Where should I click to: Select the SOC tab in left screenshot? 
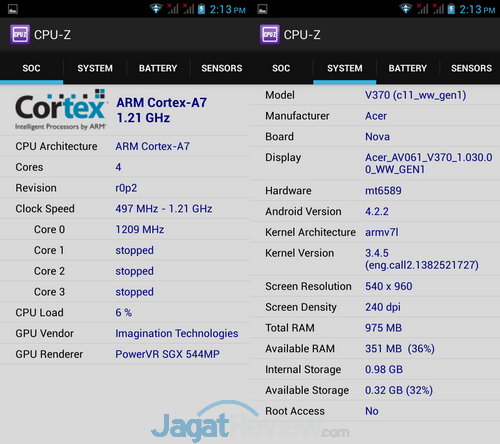click(31, 68)
